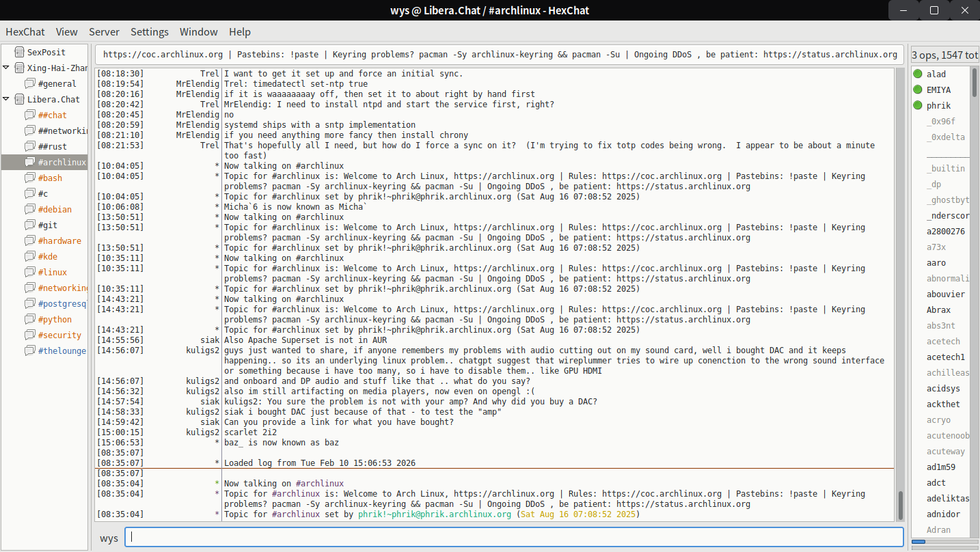Screen dimensions: 980x552
Task: Select the #thelounge channel in tree
Action: point(62,351)
